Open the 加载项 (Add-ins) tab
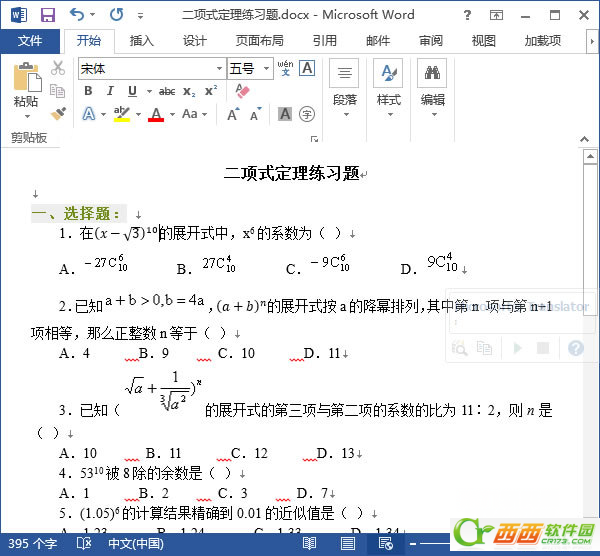This screenshot has height=556, width=600. pyautogui.click(x=543, y=41)
